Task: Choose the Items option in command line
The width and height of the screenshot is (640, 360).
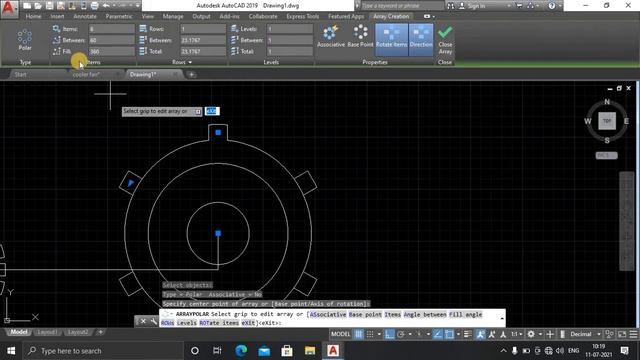Action: pyautogui.click(x=393, y=314)
